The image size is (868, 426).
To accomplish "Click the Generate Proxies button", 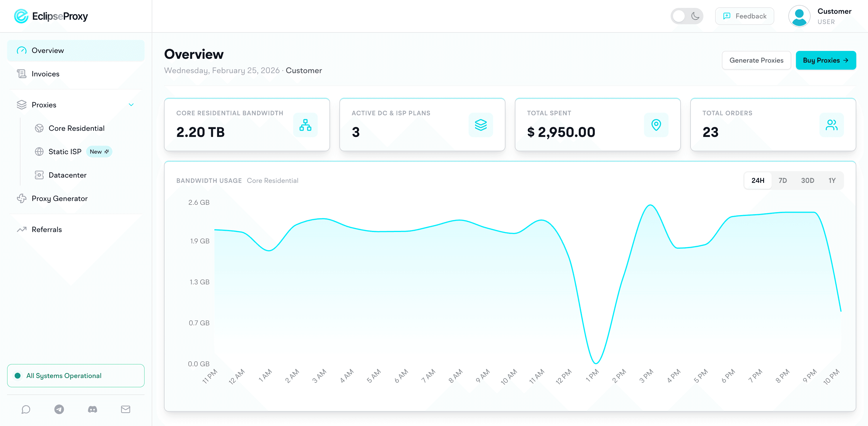I will coord(756,60).
